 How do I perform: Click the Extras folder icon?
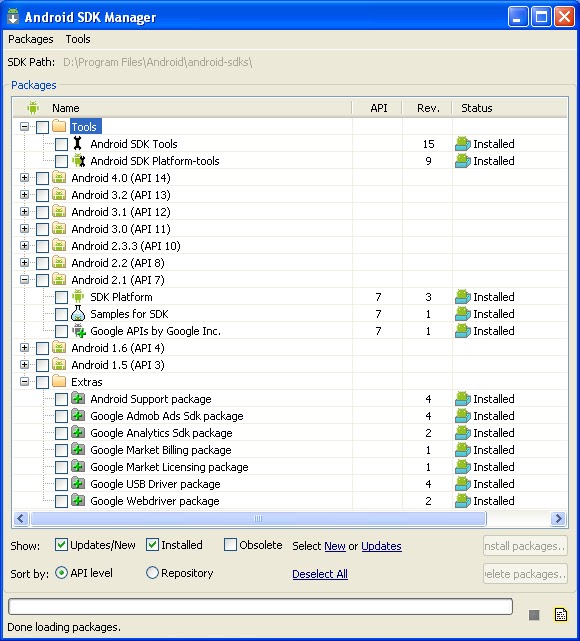tap(59, 381)
